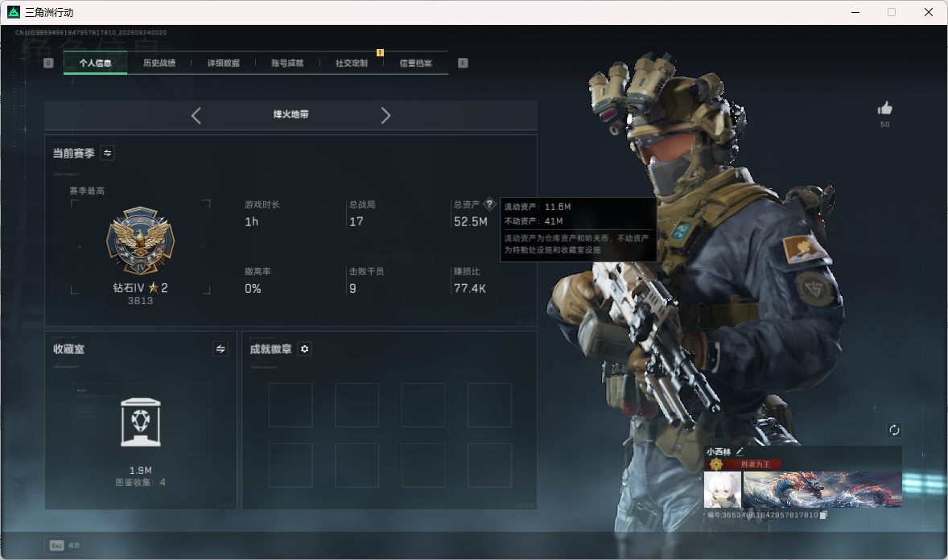Click the white-haired player avatar
948x560 pixels.
tap(723, 490)
